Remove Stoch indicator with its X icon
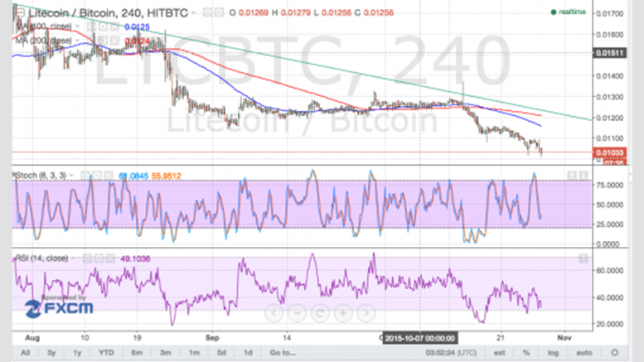Image resolution: width=644 pixels, height=362 pixels. [x=109, y=176]
